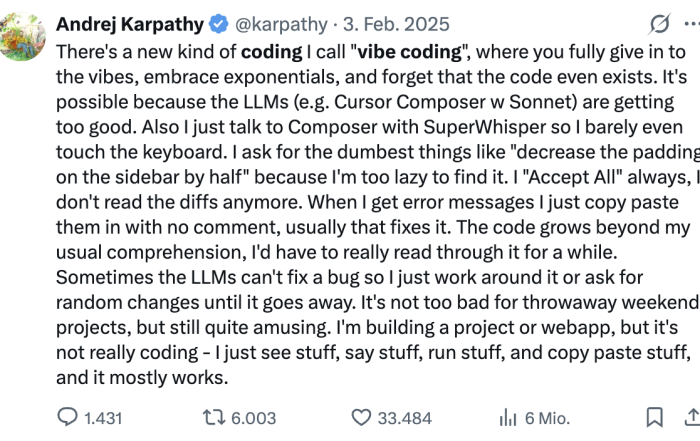Bookmark this vibe coding tweet
The height and width of the screenshot is (441, 700).
[x=654, y=417]
